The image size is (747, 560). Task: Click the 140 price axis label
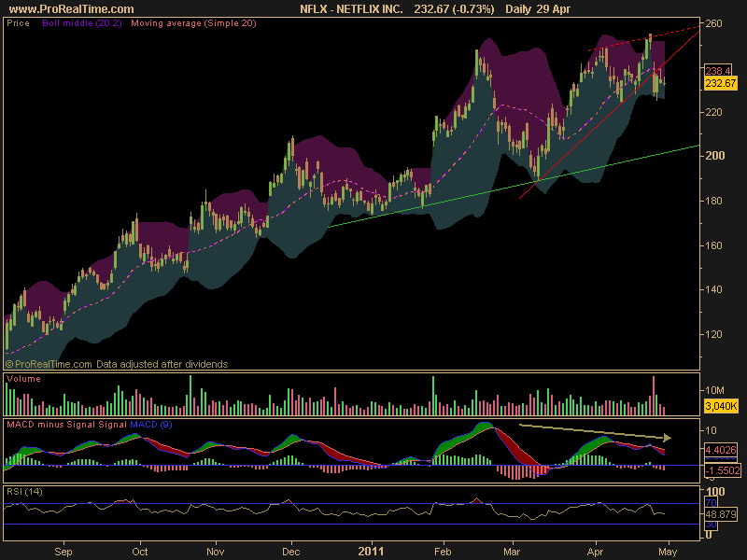click(714, 289)
